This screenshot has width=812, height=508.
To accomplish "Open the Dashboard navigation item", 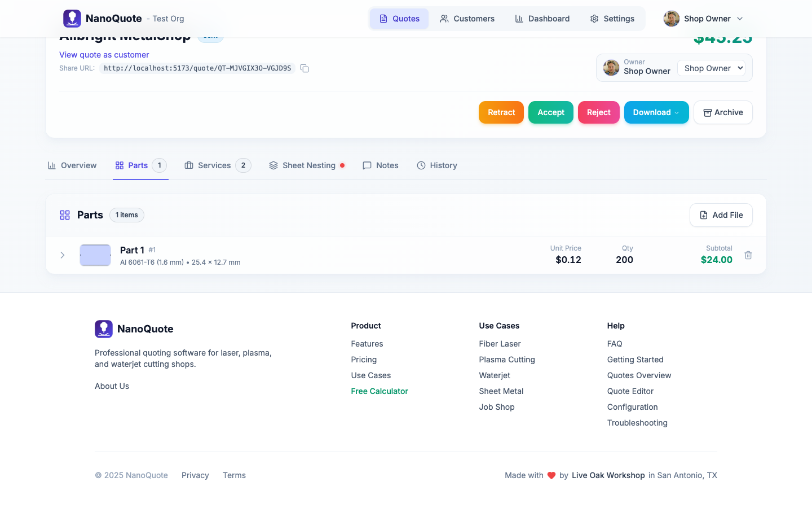I will (542, 19).
